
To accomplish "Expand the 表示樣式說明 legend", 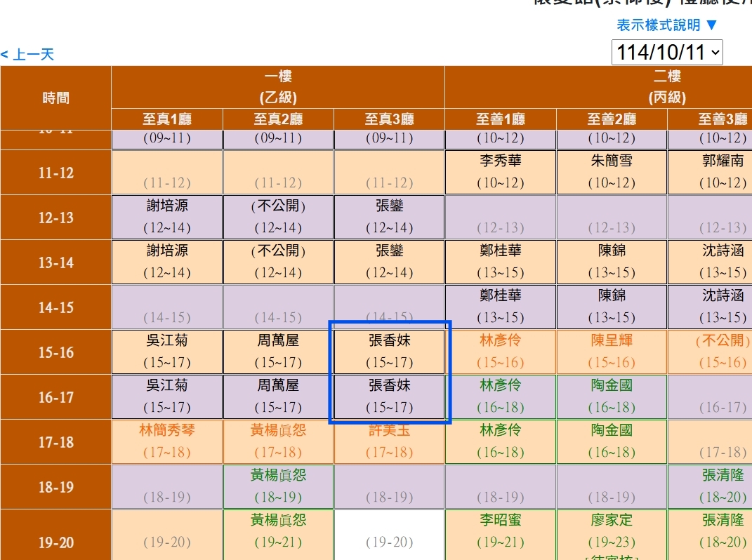I will click(667, 25).
